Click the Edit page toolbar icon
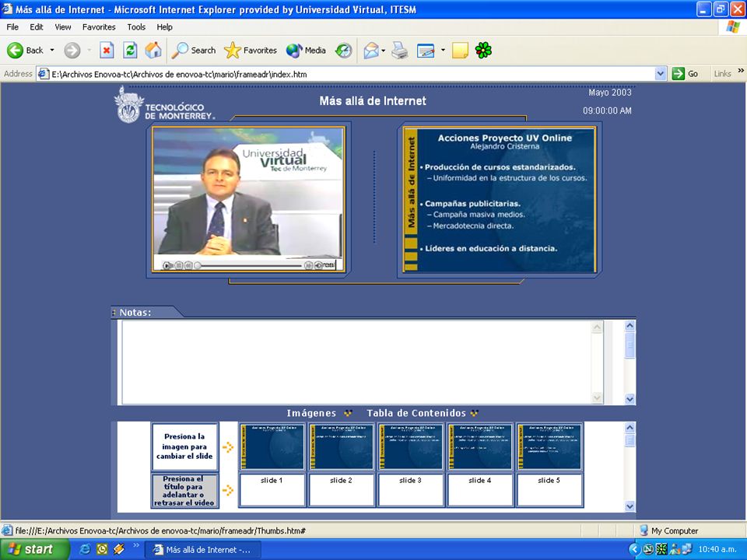Screen dimensions: 747x560 pyautogui.click(x=426, y=50)
